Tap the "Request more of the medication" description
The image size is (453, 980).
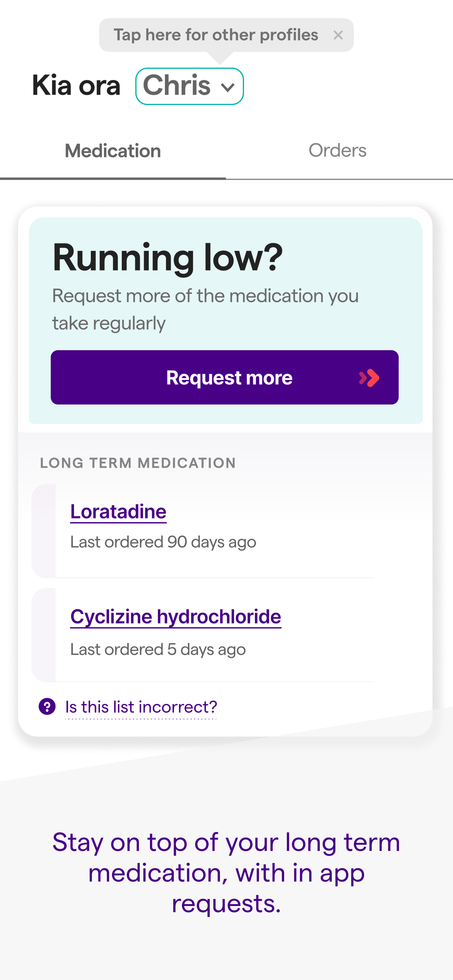click(x=205, y=309)
